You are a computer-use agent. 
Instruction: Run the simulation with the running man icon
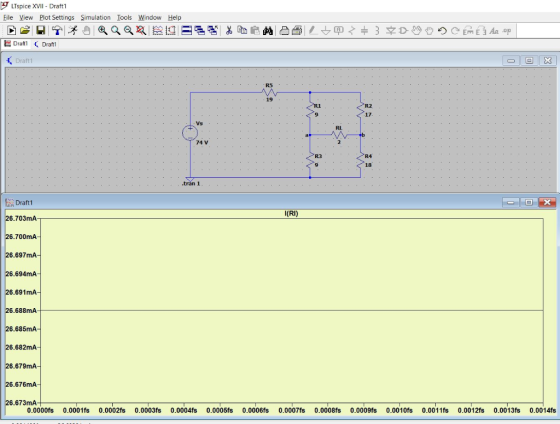[73, 31]
